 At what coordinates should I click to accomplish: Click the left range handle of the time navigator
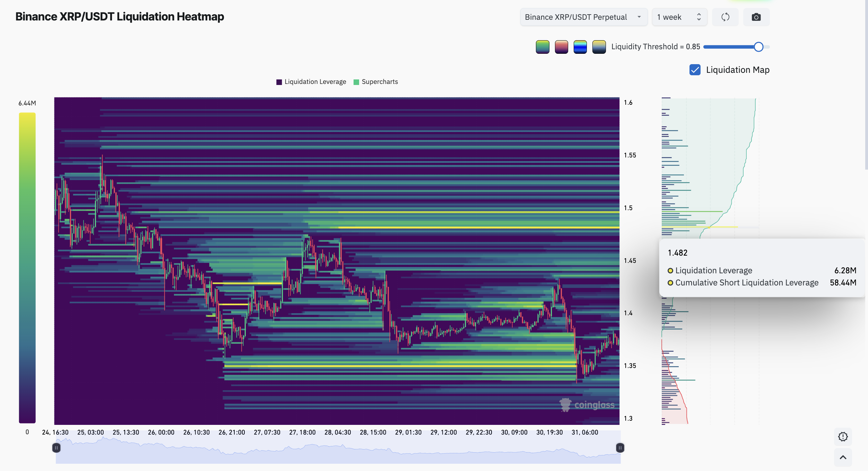(x=56, y=448)
